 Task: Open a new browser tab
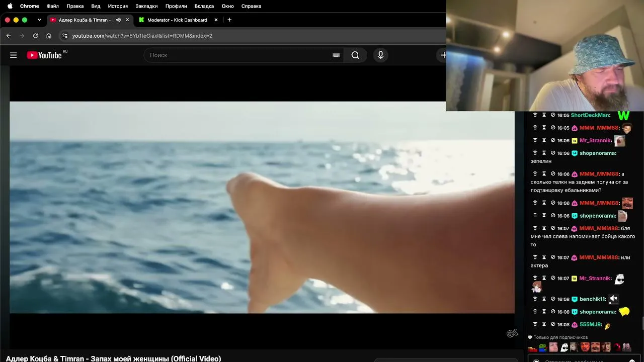pos(229,20)
